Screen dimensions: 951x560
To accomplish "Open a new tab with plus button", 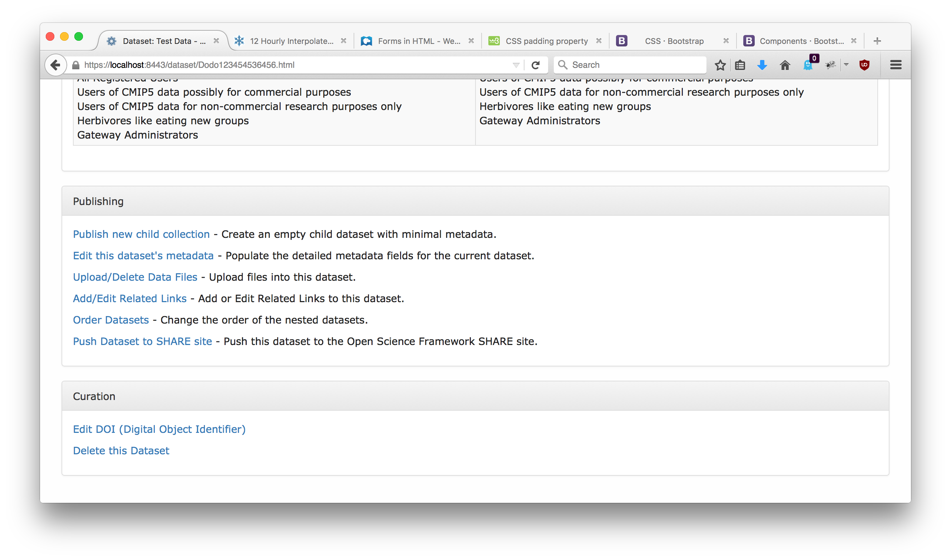I will (877, 41).
